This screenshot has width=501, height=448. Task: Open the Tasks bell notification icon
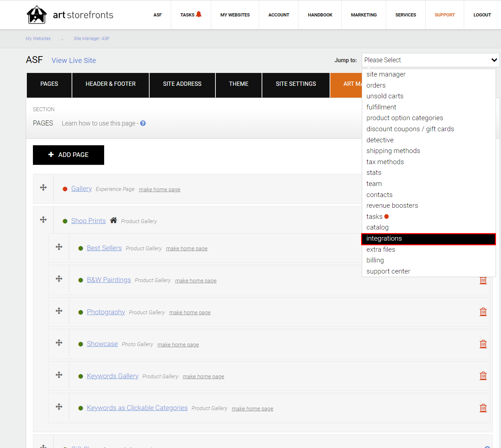click(199, 14)
